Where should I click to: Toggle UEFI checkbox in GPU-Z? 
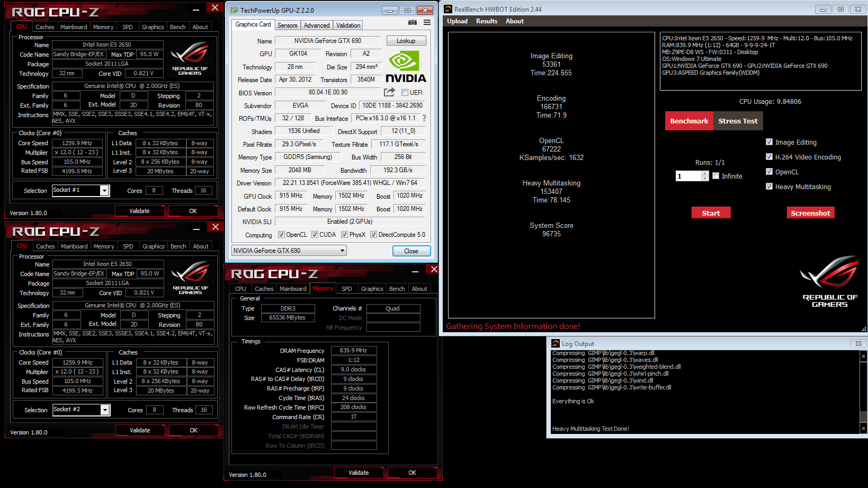click(405, 93)
